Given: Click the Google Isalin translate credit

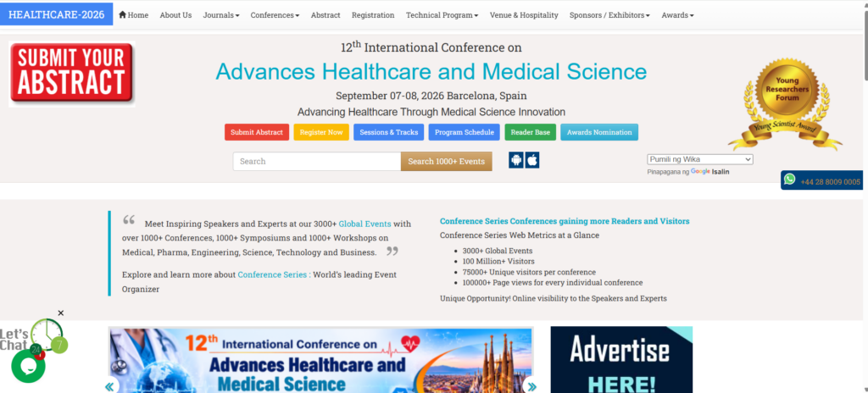Looking at the screenshot, I should tap(709, 172).
